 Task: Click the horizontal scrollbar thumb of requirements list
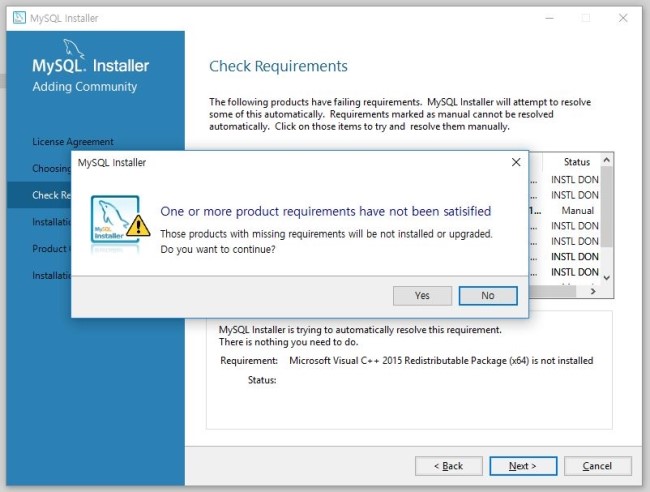point(553,291)
